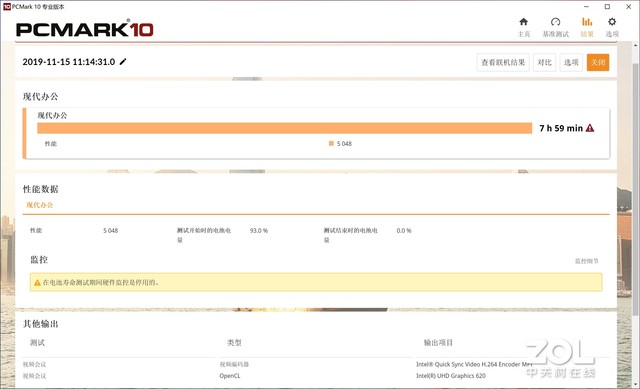
Task: Click 查看联机结果 button
Action: pyautogui.click(x=503, y=62)
